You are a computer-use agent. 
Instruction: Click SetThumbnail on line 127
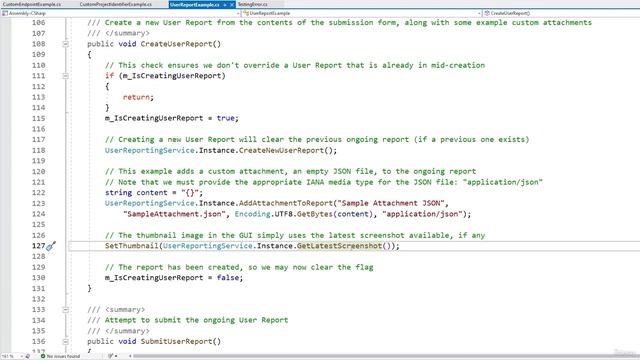tap(132, 246)
